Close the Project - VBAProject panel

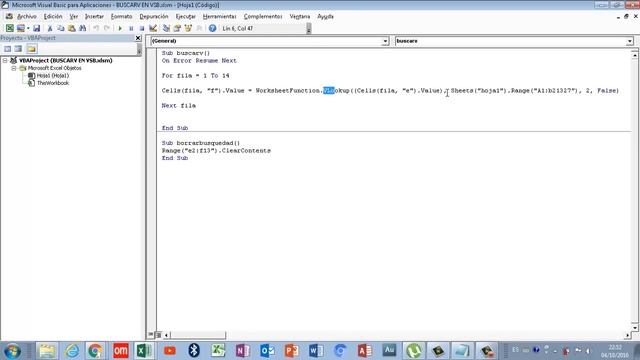click(x=138, y=38)
